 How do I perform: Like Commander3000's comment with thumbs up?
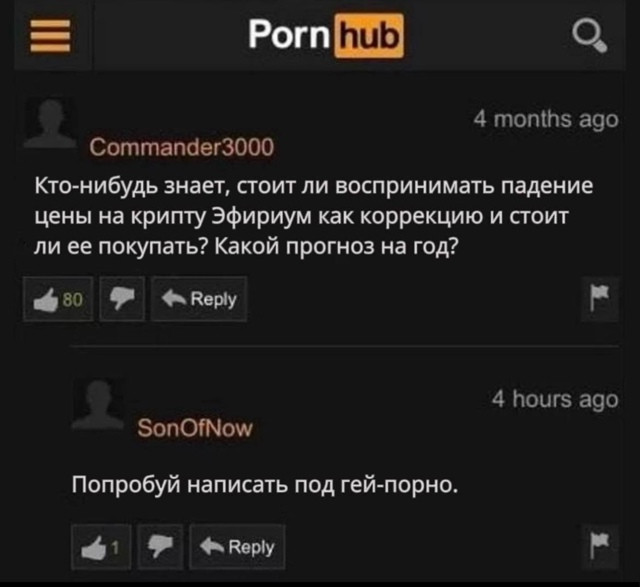click(x=58, y=299)
